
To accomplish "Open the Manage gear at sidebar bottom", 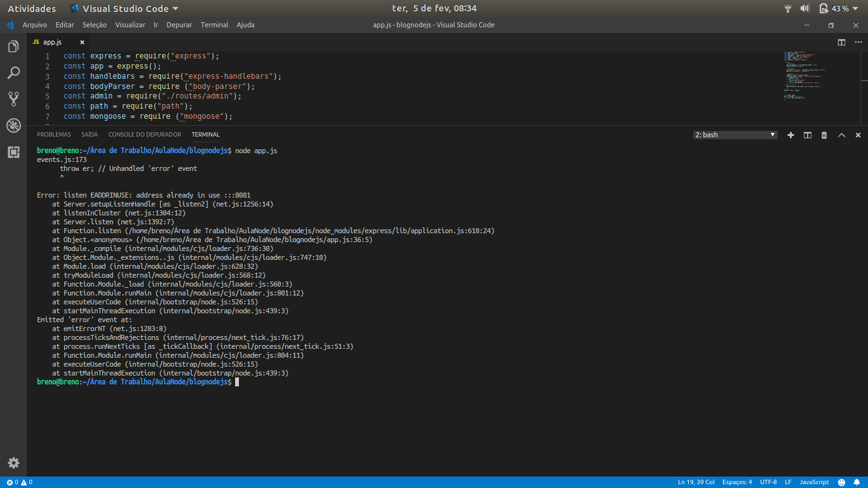I will [13, 463].
